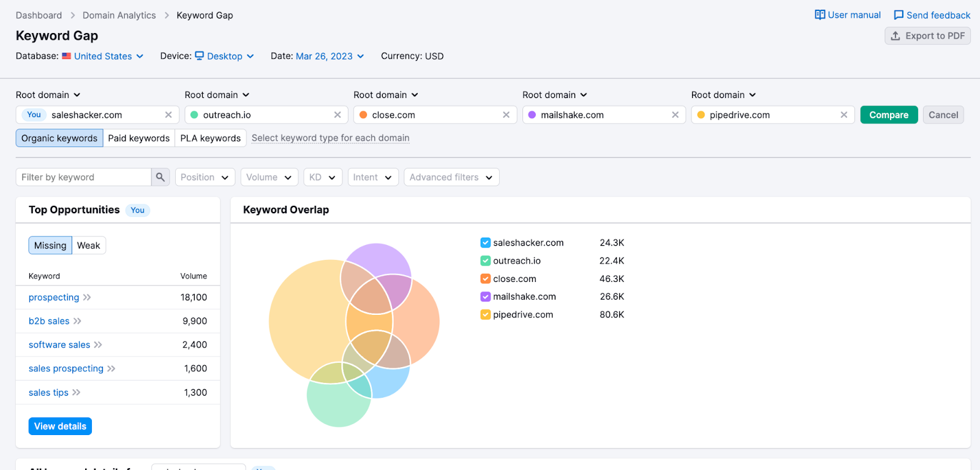Viewport: 980px width, 470px height.
Task: Click the double-arrow icon beside sales prospecting
Action: (111, 368)
